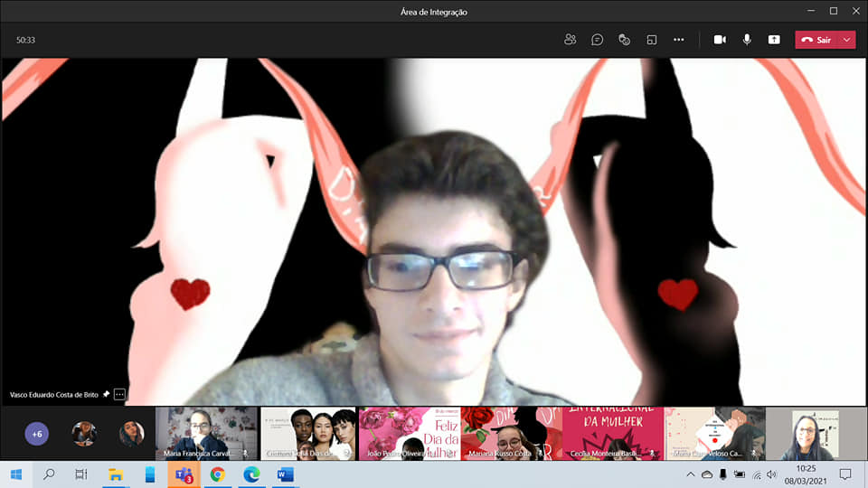Open Google Chrome from the taskbar
This screenshot has width=868, height=488.
coord(217,474)
